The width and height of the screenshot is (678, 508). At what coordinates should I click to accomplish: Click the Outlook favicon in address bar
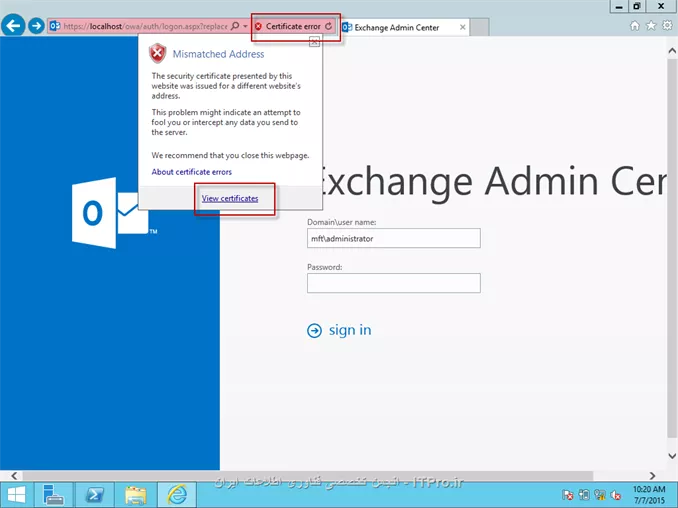[x=55, y=26]
